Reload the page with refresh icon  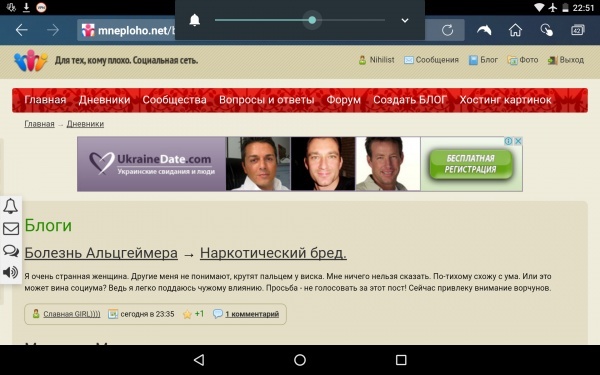coord(447,30)
